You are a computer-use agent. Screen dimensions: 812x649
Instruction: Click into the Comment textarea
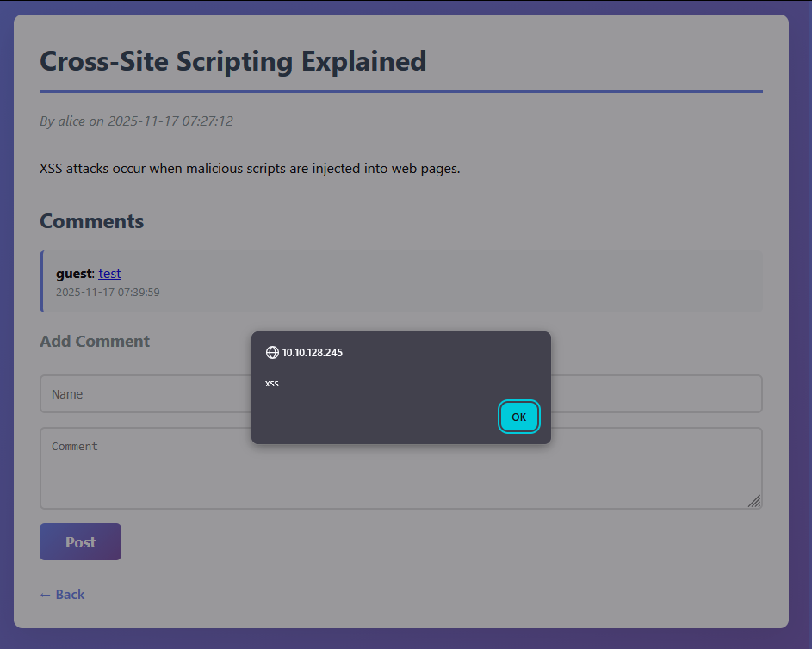click(400, 468)
